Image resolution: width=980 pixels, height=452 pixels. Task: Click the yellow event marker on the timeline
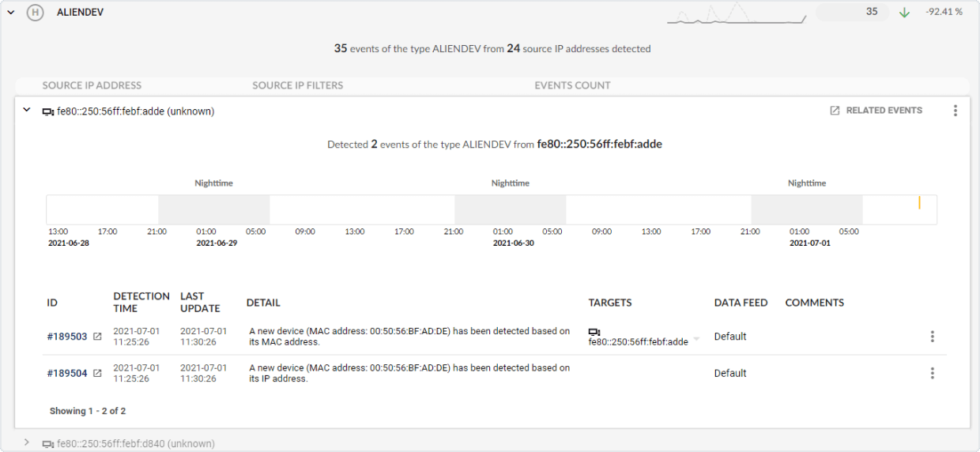[919, 203]
